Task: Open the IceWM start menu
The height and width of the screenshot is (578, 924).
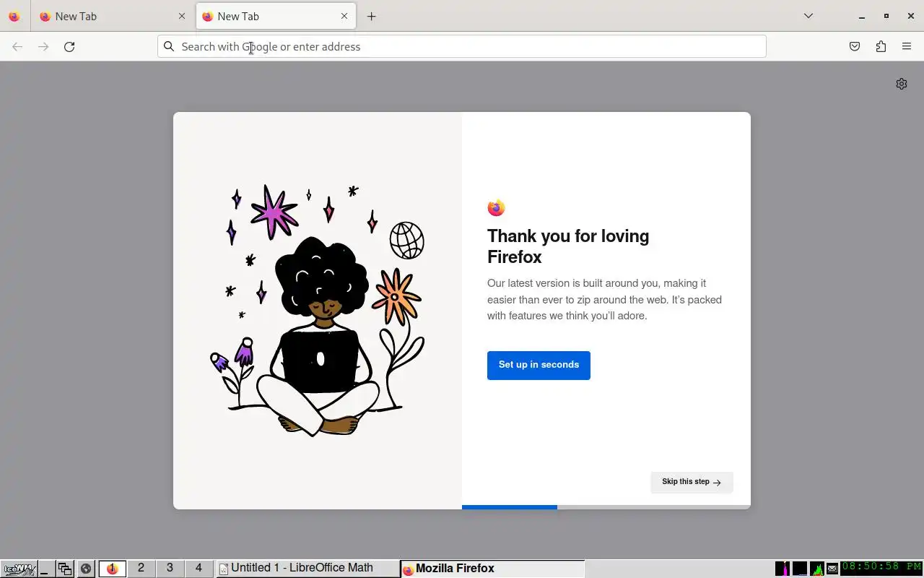Action: click(19, 569)
